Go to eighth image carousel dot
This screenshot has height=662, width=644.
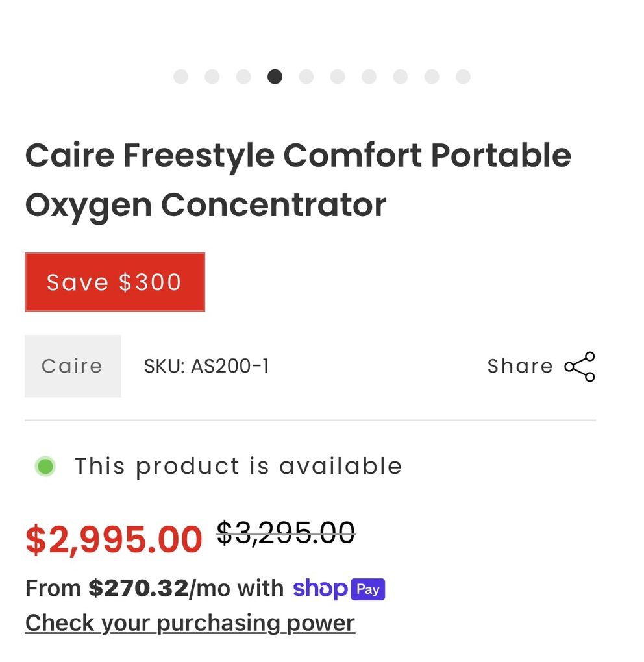pyautogui.click(x=401, y=77)
